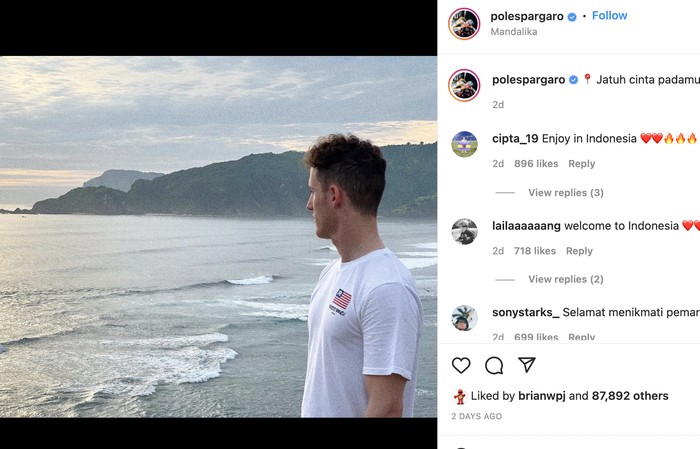Follow polespargaro

[x=609, y=16]
